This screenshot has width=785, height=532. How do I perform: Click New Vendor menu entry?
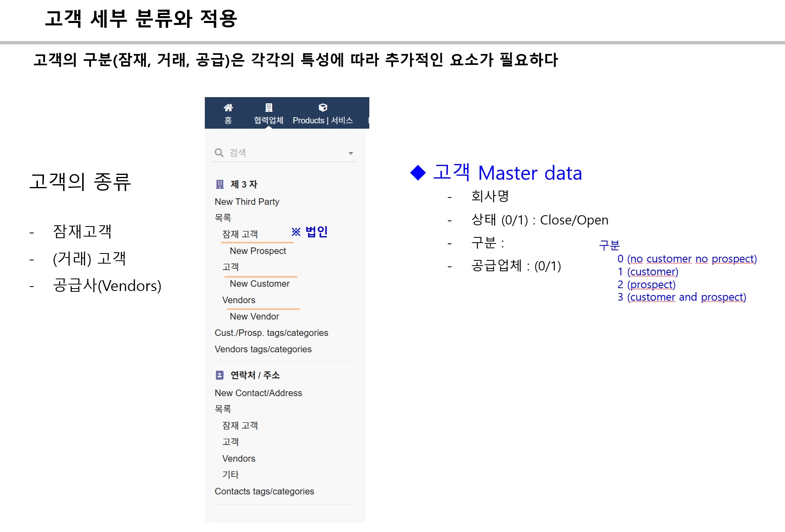(254, 316)
